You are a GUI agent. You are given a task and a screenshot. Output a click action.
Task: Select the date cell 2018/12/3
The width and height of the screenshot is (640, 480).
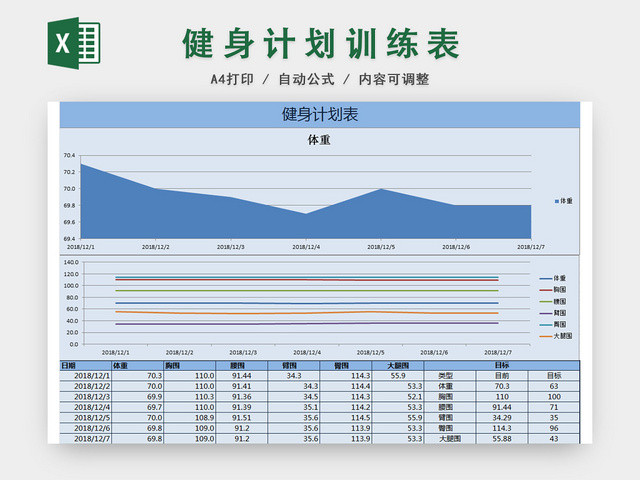[x=86, y=397]
